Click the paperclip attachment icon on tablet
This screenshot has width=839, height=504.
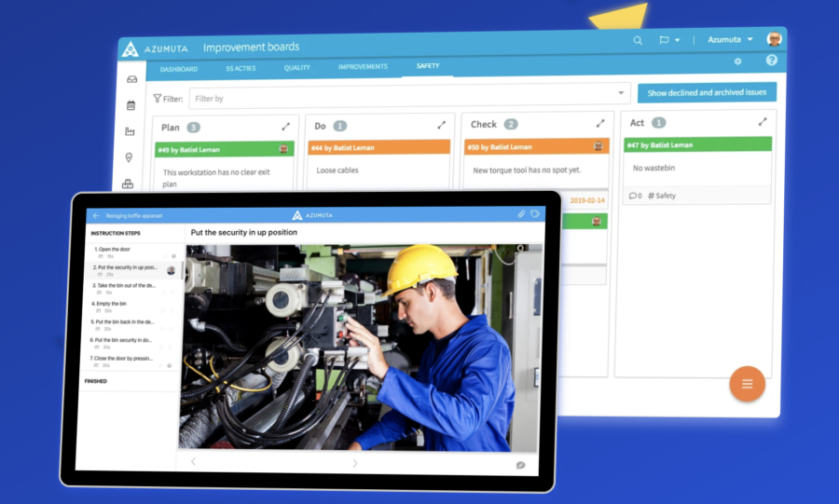click(522, 214)
